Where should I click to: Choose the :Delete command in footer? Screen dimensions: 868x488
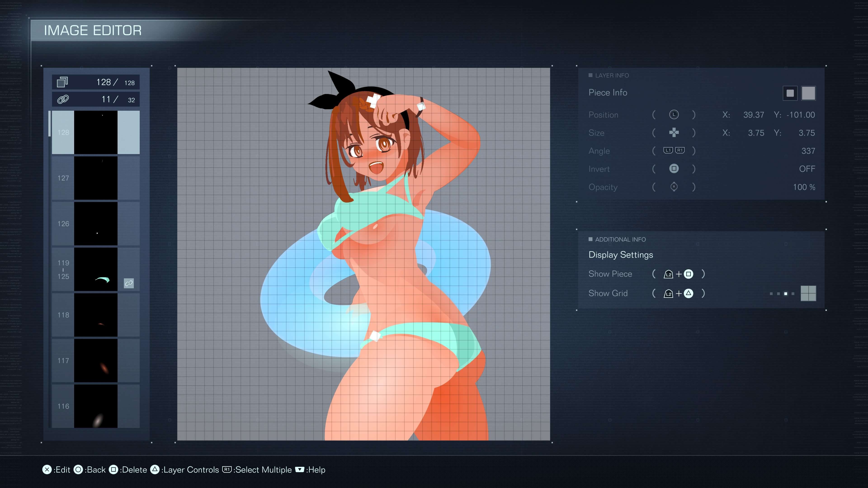pyautogui.click(x=133, y=470)
